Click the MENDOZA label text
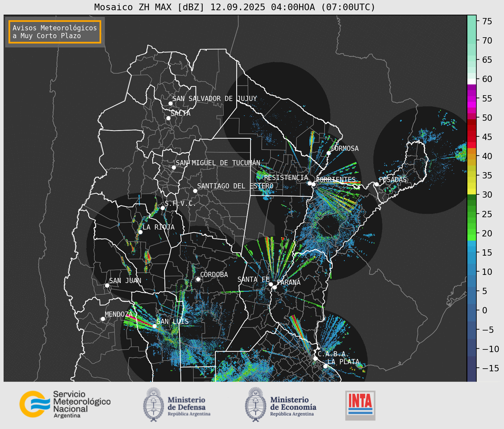The height and width of the screenshot is (429, 504). pyautogui.click(x=119, y=314)
